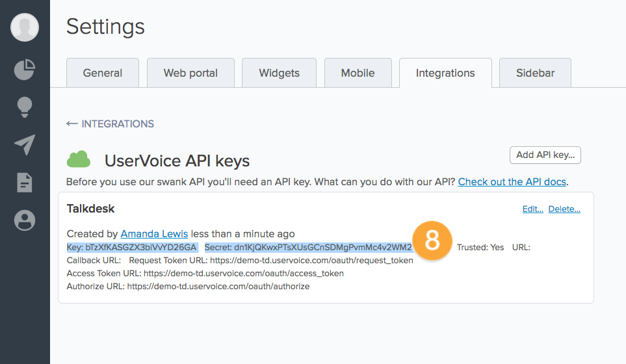Open the Check out the API docs link
The height and width of the screenshot is (364, 626).
pos(512,182)
